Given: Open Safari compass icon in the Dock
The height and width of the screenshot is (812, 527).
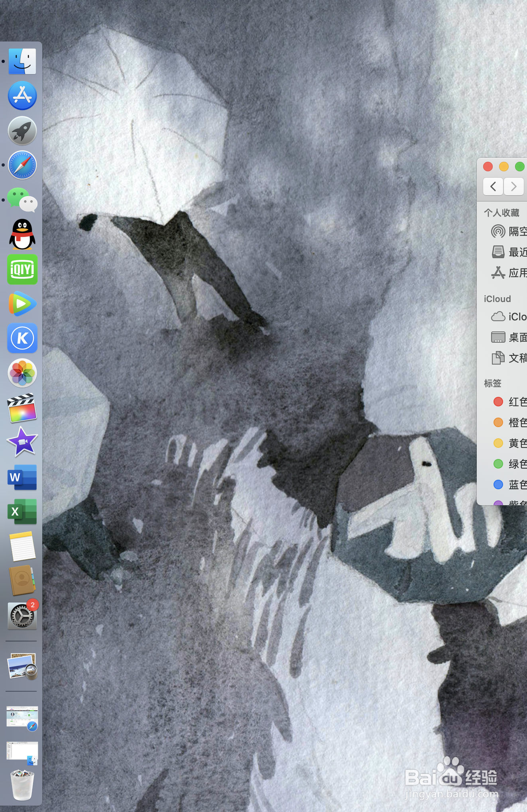Looking at the screenshot, I should 22,165.
